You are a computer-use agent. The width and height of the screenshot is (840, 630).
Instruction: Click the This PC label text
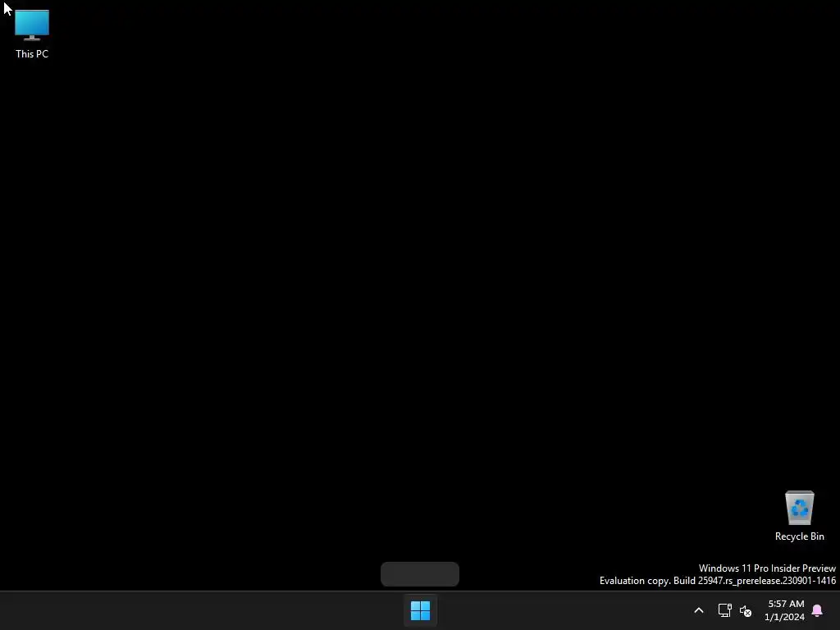pos(32,54)
